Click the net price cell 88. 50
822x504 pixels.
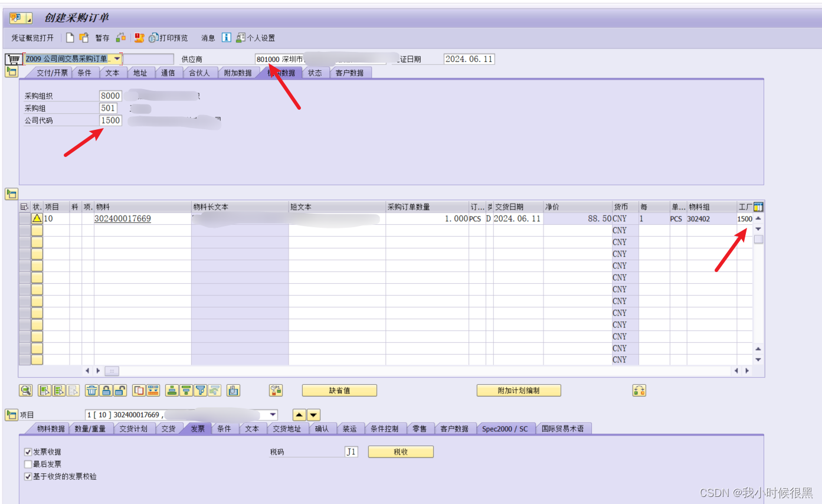(578, 218)
